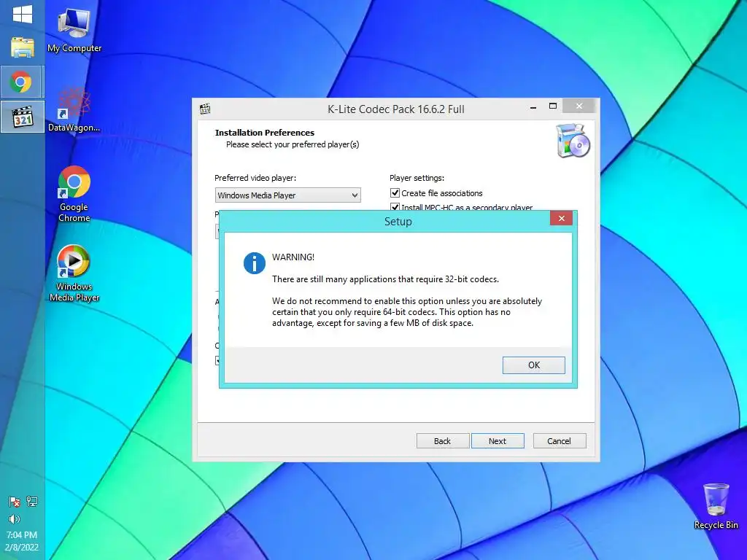Close the K-Lite Codec Pack window
Viewport: 747px width, 560px height.
click(578, 106)
